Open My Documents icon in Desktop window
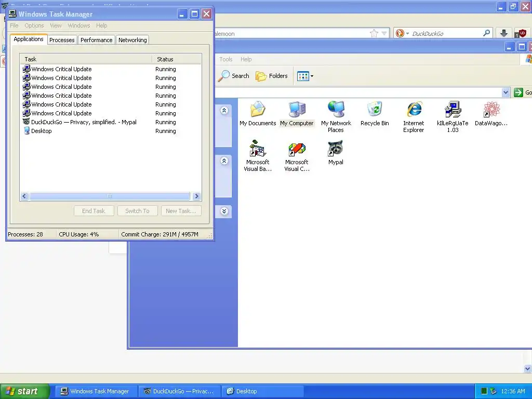The image size is (532, 399). click(x=258, y=114)
